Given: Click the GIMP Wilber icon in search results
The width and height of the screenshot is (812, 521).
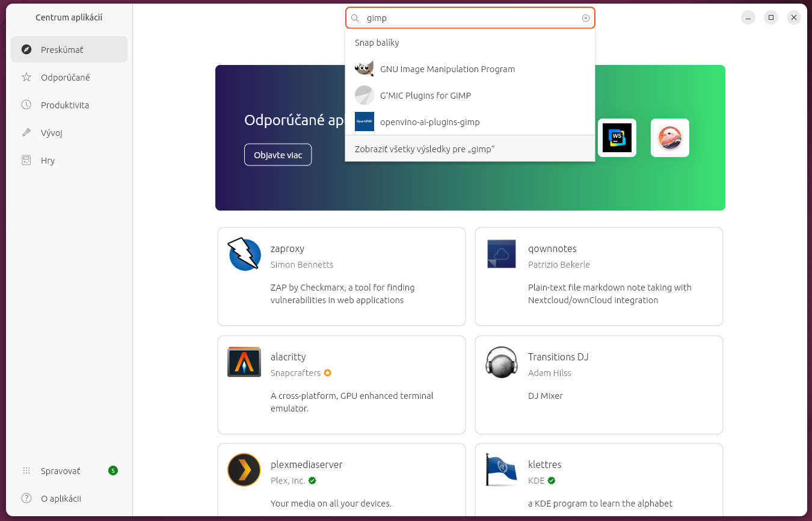Looking at the screenshot, I should [364, 69].
